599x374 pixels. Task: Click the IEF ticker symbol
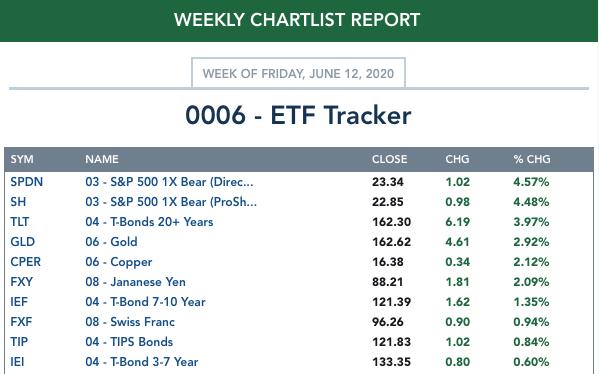pyautogui.click(x=19, y=302)
